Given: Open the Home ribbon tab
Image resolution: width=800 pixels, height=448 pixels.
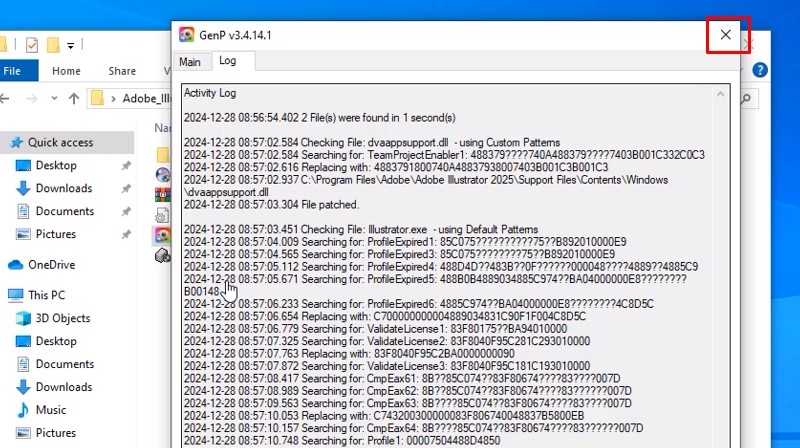Looking at the screenshot, I should (x=66, y=71).
